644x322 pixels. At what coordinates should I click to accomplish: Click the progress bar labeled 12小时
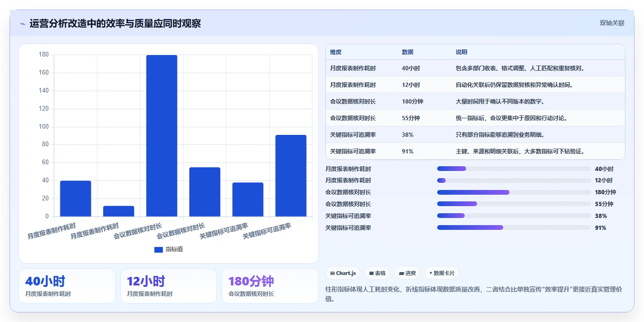[514, 180]
